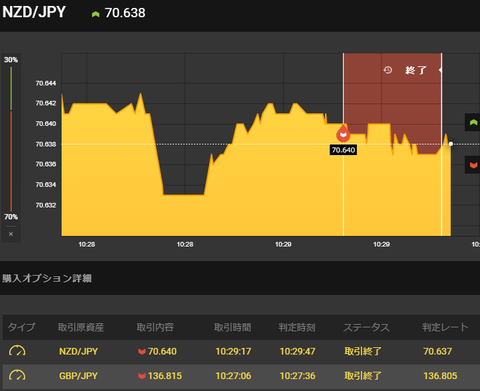Screen dimensions: 480x391
Task: Click the 70% label on sentiment bar
Action: (x=11, y=217)
